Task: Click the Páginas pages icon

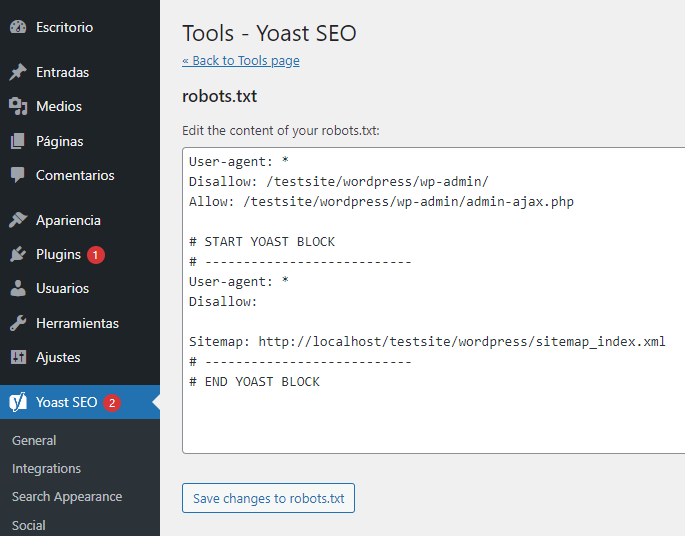Action: 18,141
